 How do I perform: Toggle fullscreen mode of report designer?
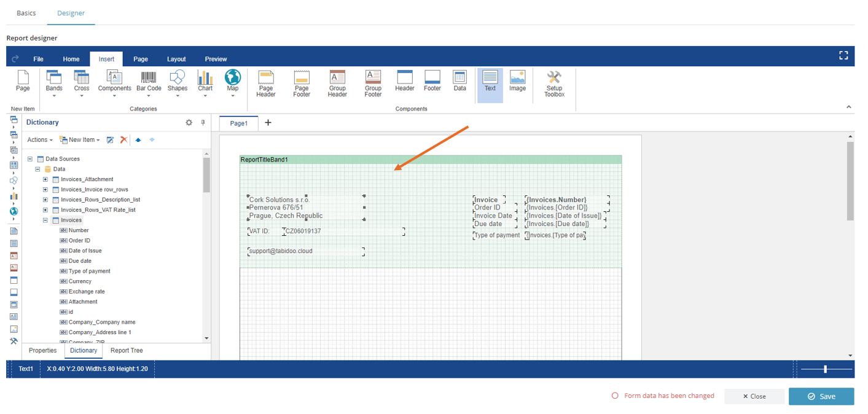(x=843, y=56)
